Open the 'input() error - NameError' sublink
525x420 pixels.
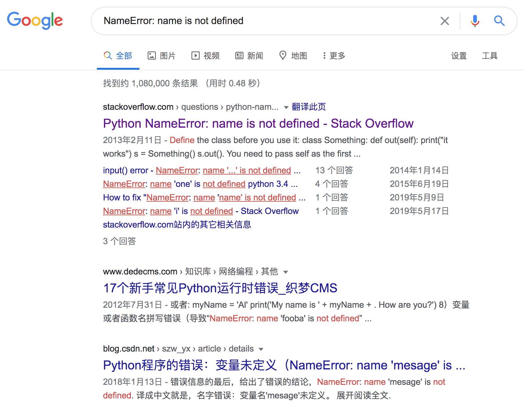coord(202,170)
